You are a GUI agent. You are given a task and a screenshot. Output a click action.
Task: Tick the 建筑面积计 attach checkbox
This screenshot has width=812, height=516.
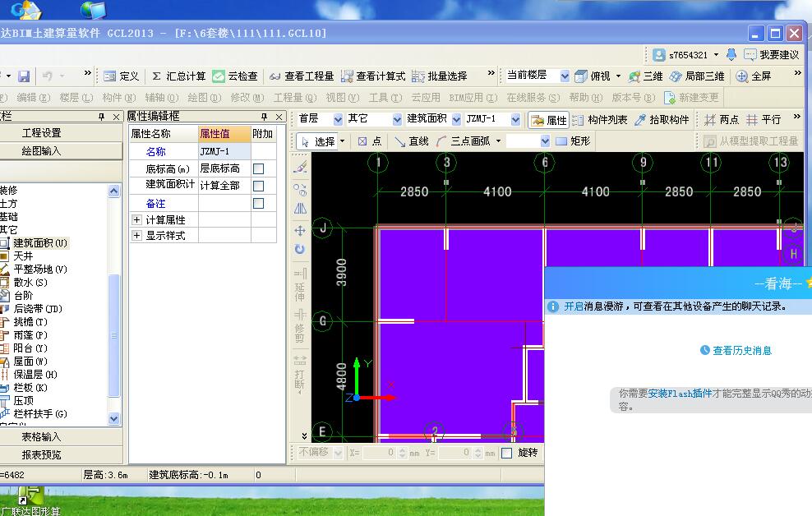pos(258,186)
